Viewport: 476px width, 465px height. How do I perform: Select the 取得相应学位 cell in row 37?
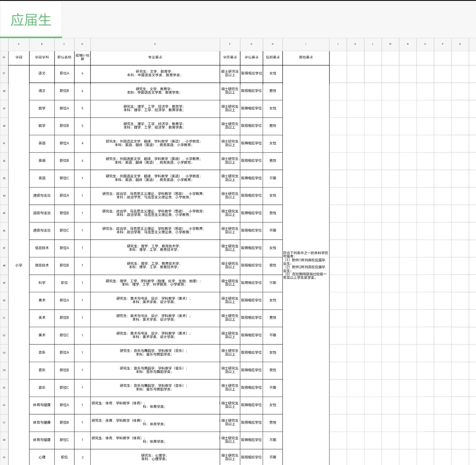point(251,74)
